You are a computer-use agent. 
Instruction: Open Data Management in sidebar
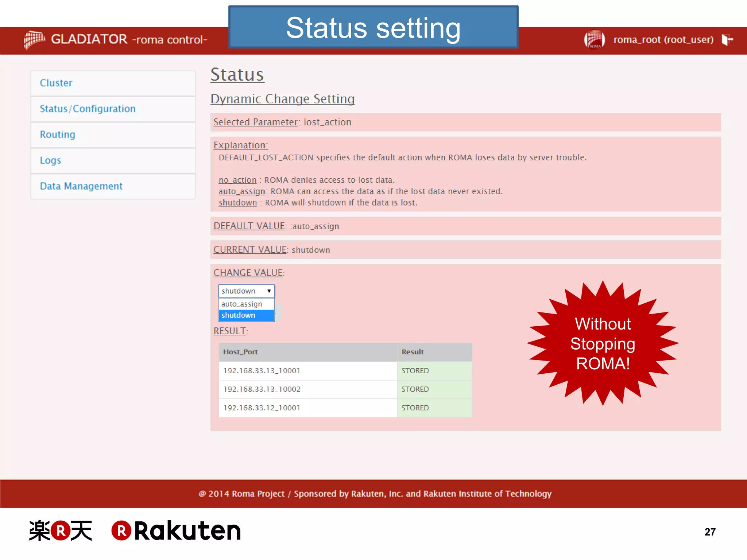pos(81,186)
